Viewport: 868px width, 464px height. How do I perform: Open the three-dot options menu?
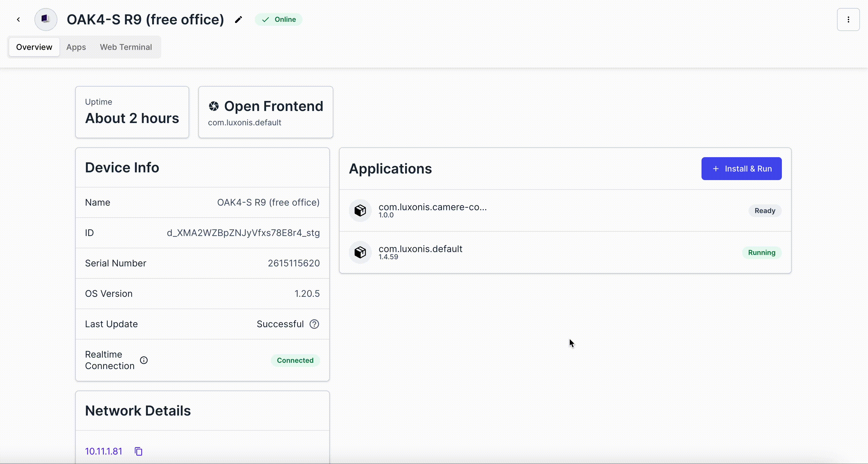[848, 20]
